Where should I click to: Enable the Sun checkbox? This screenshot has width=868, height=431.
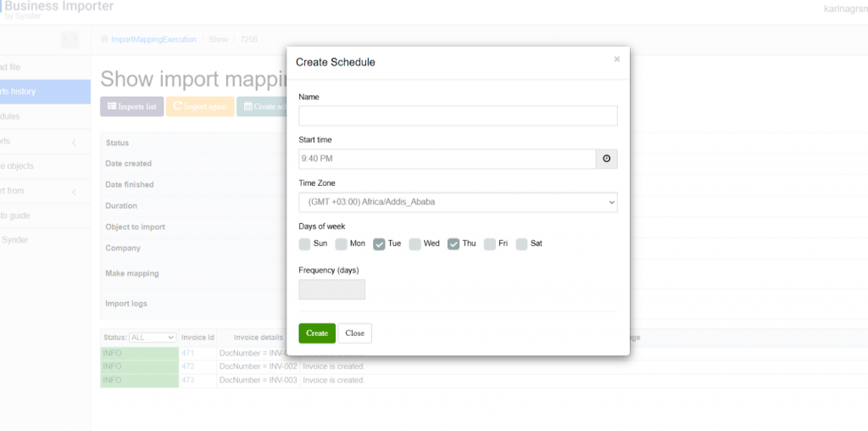304,244
